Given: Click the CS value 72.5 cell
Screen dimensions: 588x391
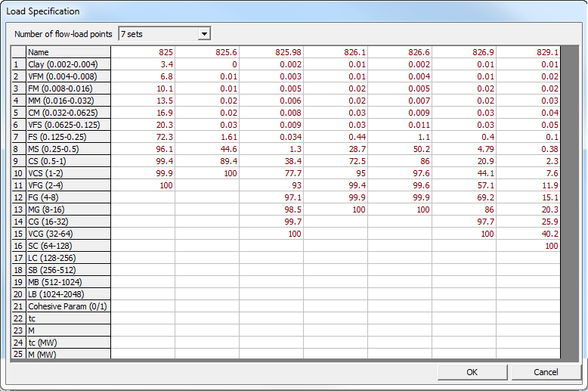Looking at the screenshot, I should pos(336,161).
